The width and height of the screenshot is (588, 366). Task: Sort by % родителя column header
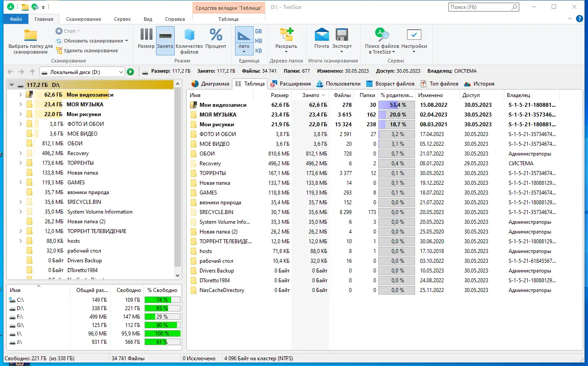pyautogui.click(x=396, y=95)
